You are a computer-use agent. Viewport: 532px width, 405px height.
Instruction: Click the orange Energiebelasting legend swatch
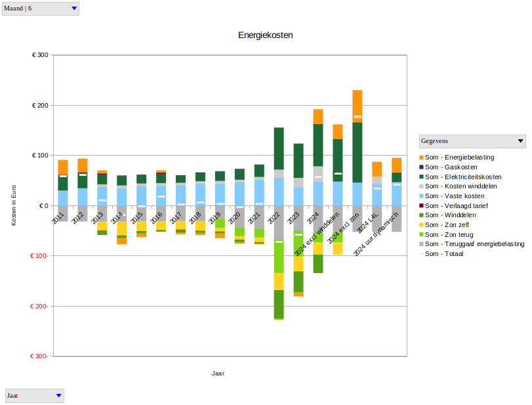(x=421, y=158)
